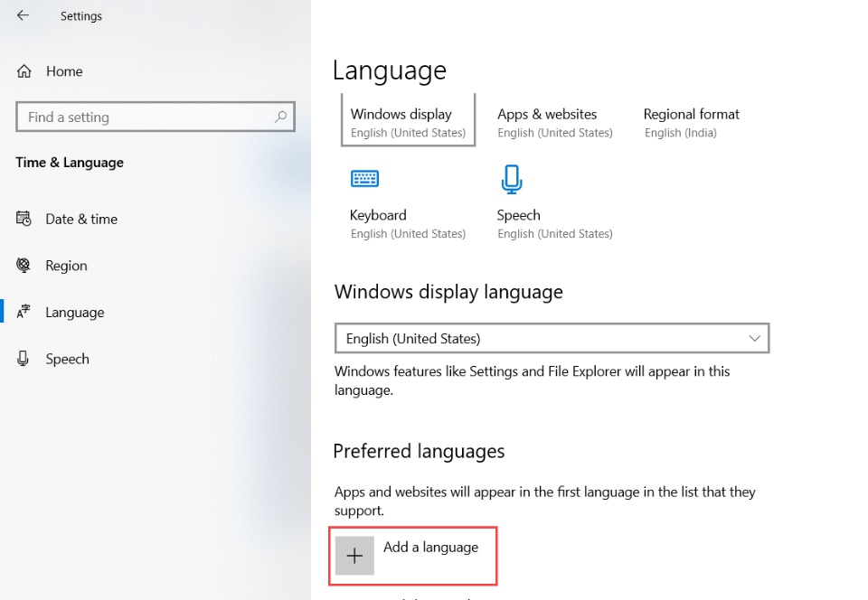Viewport: 868px width, 600px height.
Task: Click the blue Keyboard icon
Action: [364, 179]
